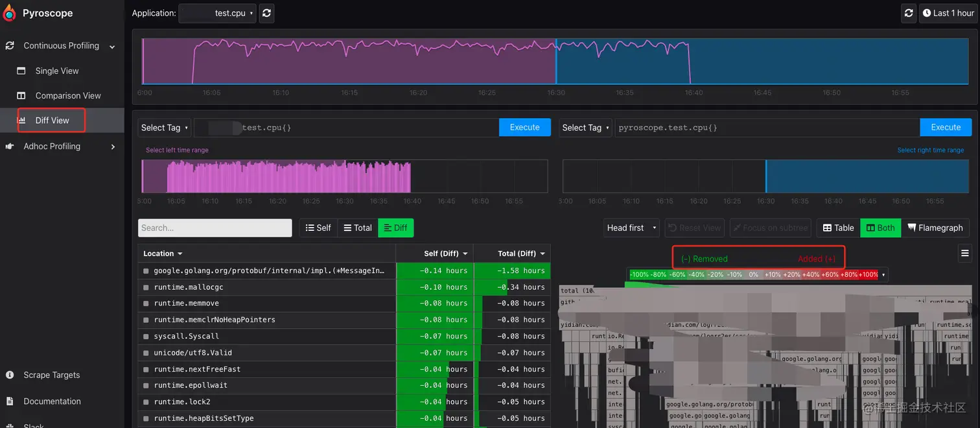The height and width of the screenshot is (428, 980).
Task: Select runtime.memclrNoHeapPointers row
Action: 344,320
